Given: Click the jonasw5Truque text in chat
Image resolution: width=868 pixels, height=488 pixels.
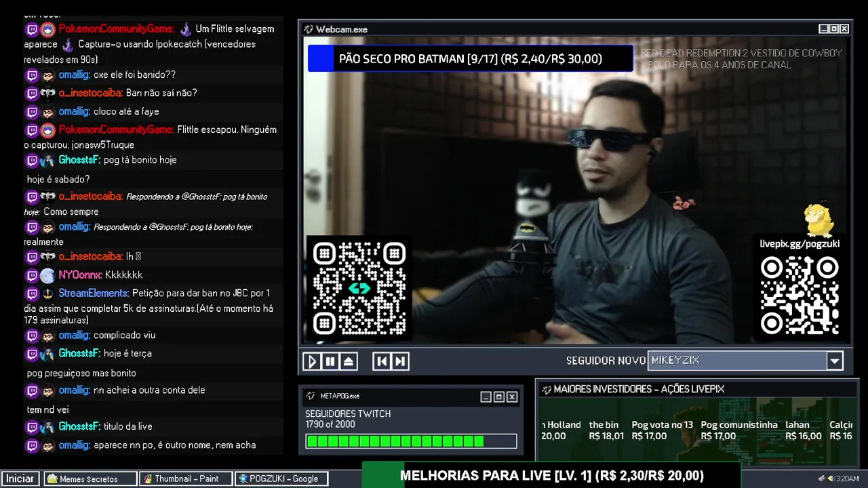Looking at the screenshot, I should 103,145.
